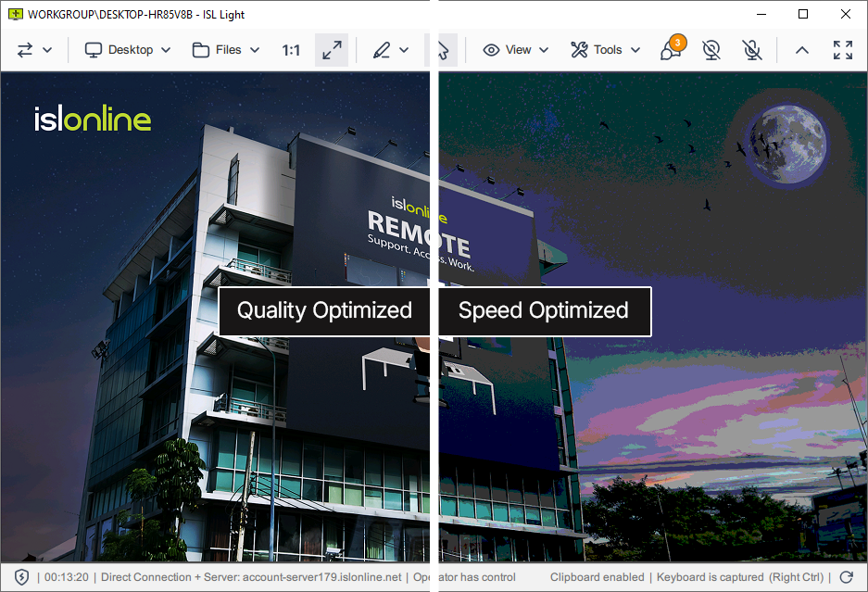Open the Files dropdown menu
Image resolution: width=868 pixels, height=592 pixels.
pos(226,50)
